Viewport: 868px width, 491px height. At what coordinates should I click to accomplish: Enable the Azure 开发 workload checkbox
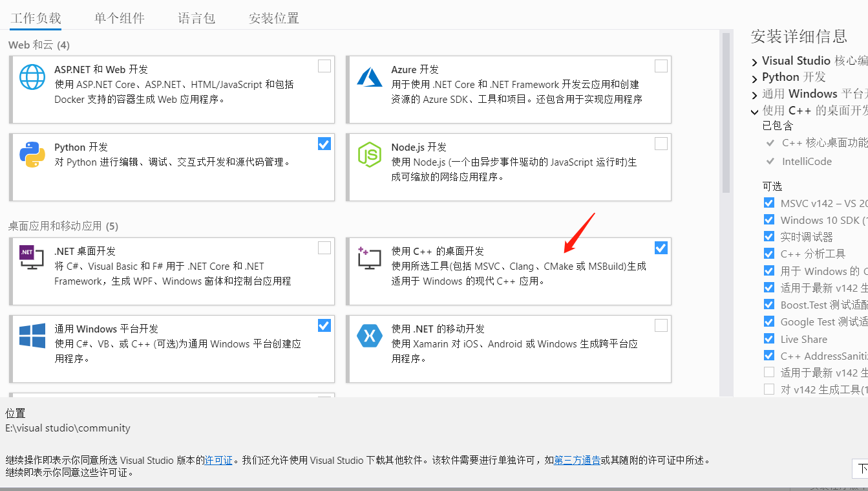point(661,66)
